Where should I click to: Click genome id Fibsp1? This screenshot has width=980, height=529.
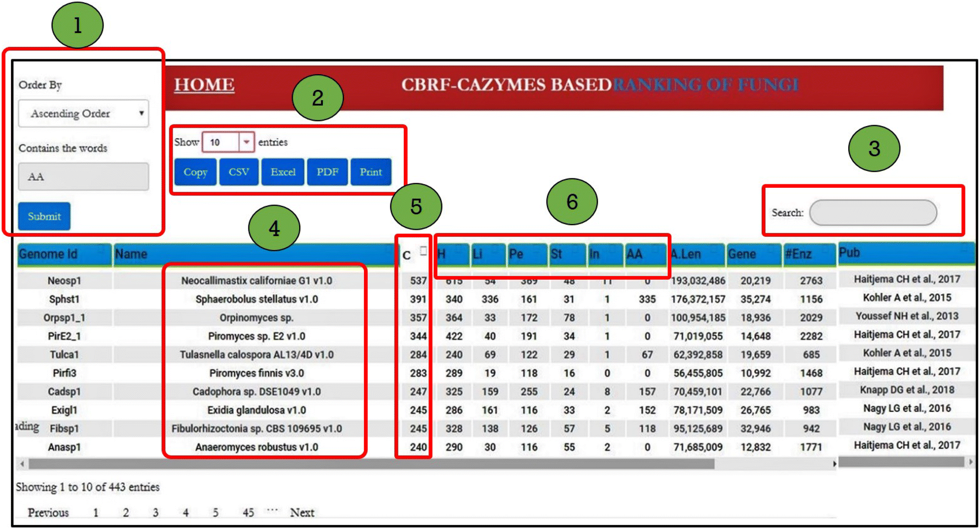(x=64, y=429)
